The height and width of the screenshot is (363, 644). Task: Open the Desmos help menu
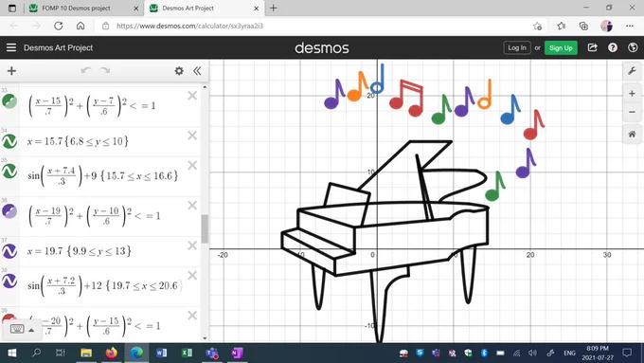click(x=613, y=47)
